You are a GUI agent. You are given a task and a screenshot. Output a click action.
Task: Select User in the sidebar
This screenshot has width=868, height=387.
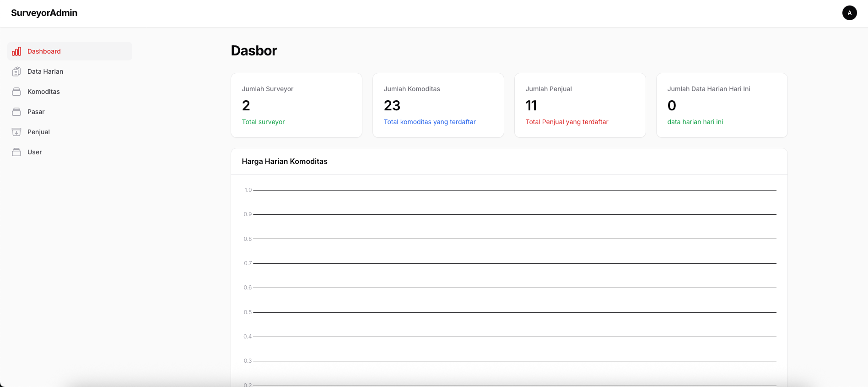point(35,152)
